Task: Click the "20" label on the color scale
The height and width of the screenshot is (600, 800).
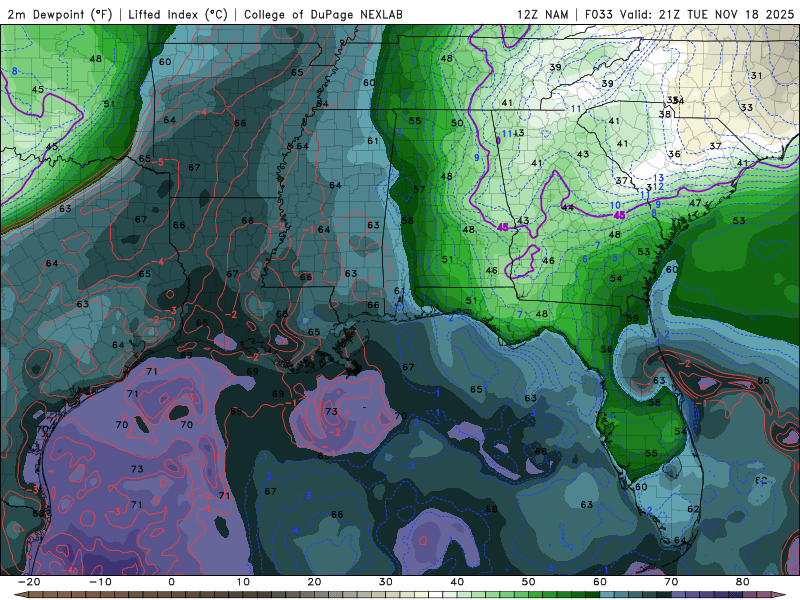Action: click(314, 582)
